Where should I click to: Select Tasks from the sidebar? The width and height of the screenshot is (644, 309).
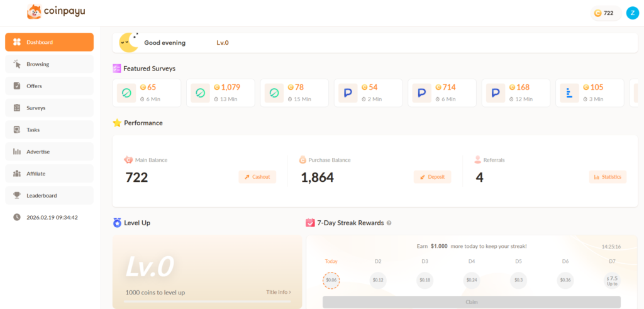[49, 130]
